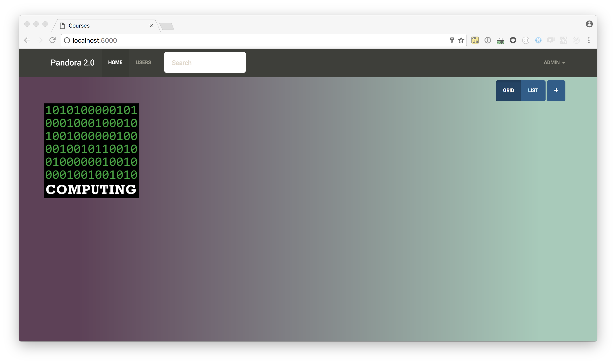Screen dimensions: 616x364
Task: Click the React DevTools extension icon
Action: (564, 40)
